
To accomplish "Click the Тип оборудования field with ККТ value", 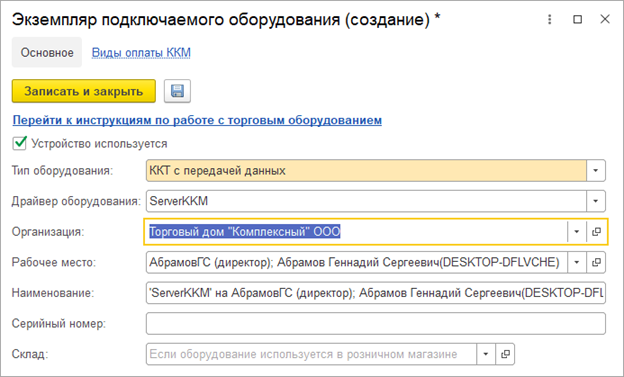I will pos(366,170).
